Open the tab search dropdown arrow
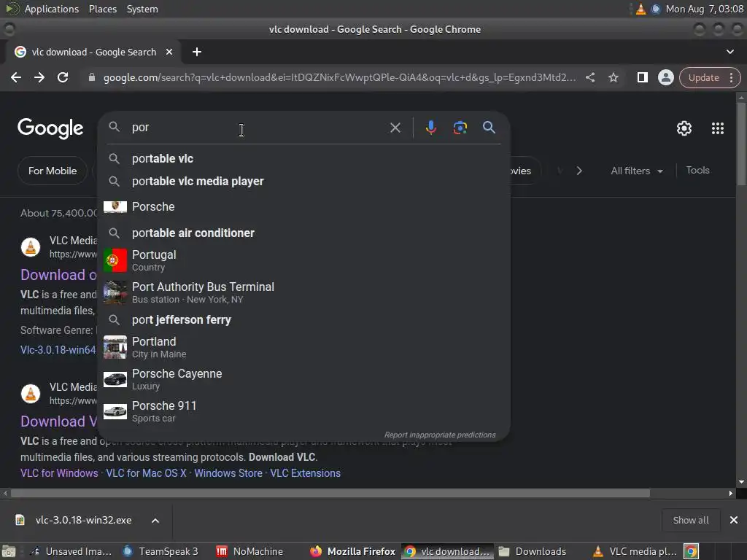 [x=729, y=52]
